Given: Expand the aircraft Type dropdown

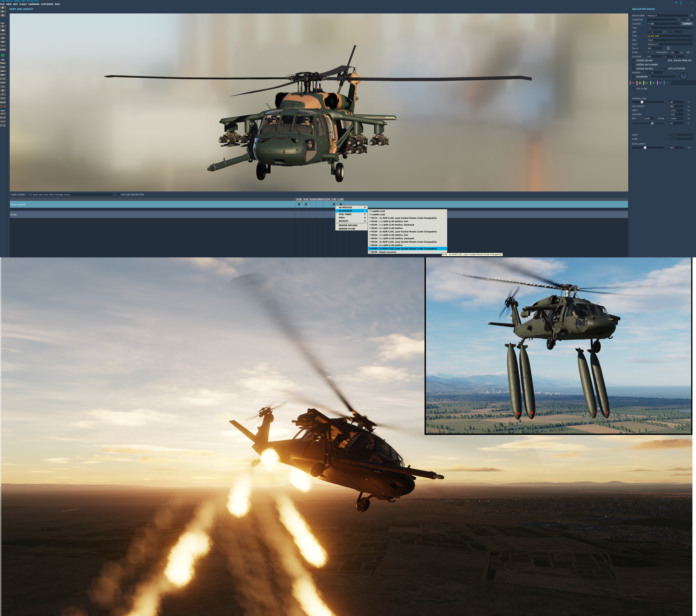Looking at the screenshot, I should coord(669,36).
